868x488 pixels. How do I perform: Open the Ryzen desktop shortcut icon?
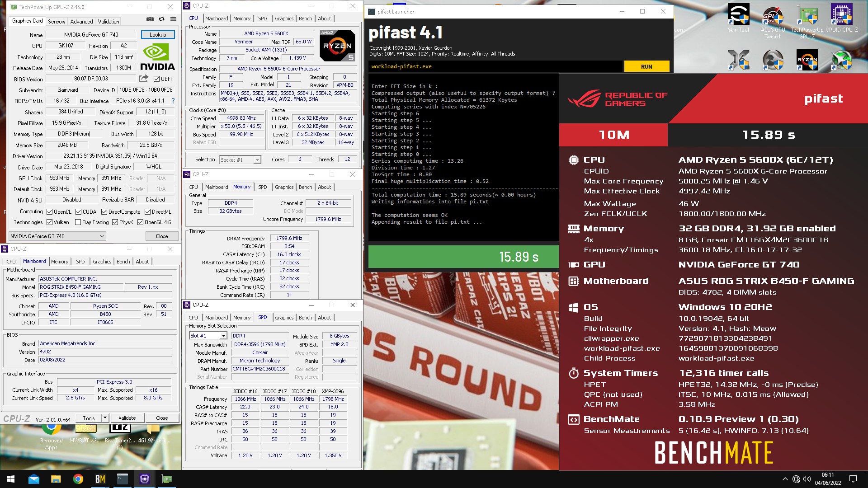(807, 60)
